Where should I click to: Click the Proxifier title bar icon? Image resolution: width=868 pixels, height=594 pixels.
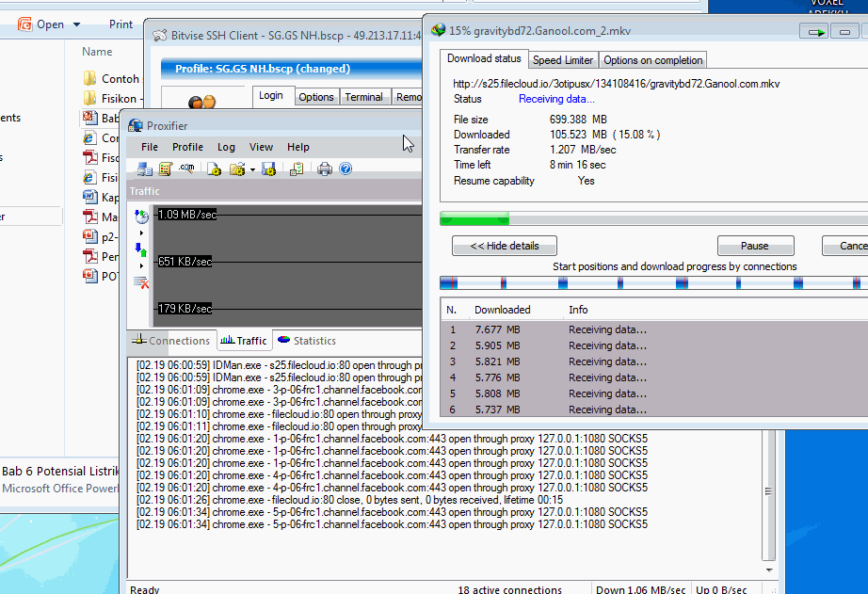(x=136, y=125)
